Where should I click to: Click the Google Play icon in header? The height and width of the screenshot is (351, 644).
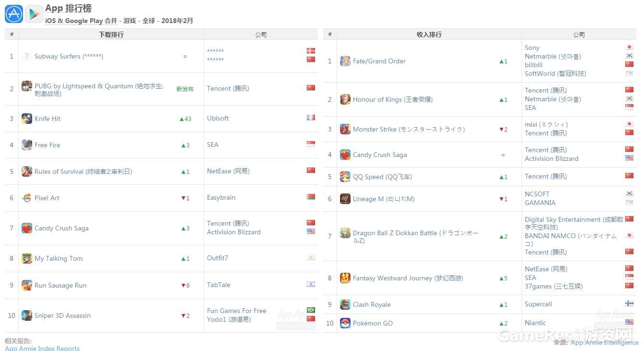(x=34, y=14)
